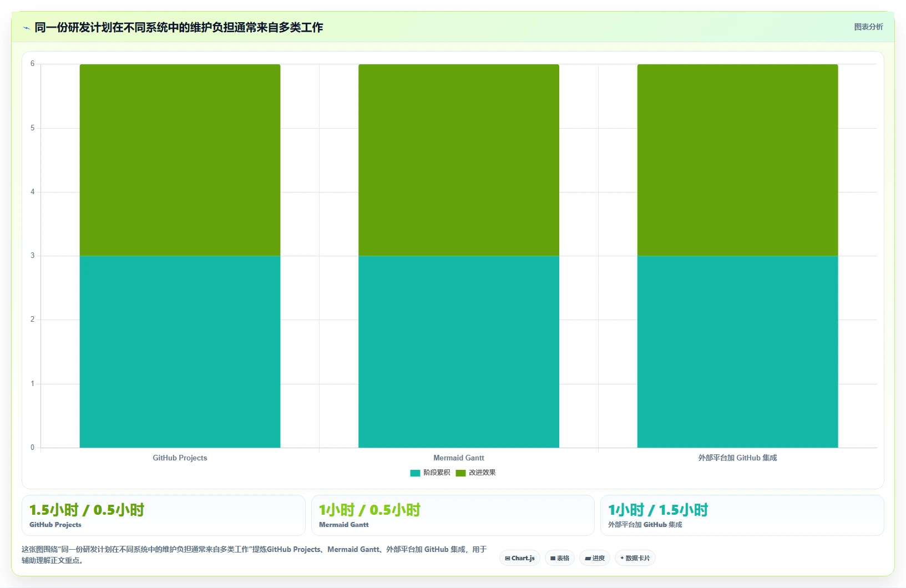Click the 数据卡片 tag chip
Image resolution: width=906 pixels, height=588 pixels.
tap(635, 558)
